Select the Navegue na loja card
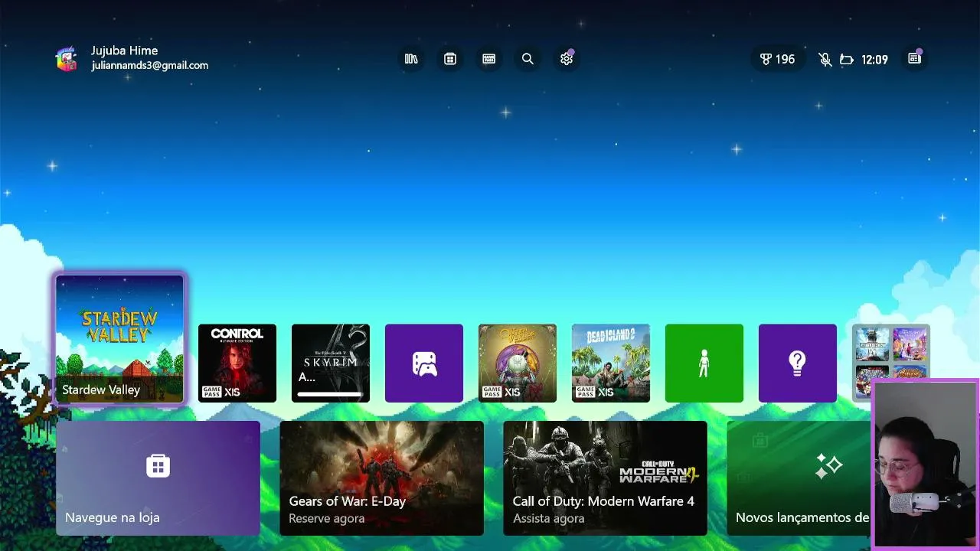The image size is (980, 551). (158, 478)
